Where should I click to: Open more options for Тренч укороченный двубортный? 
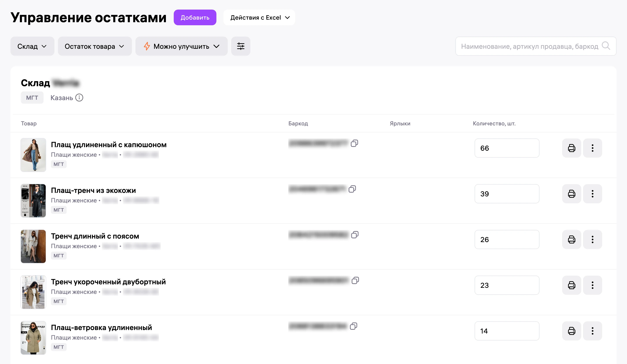coord(592,285)
